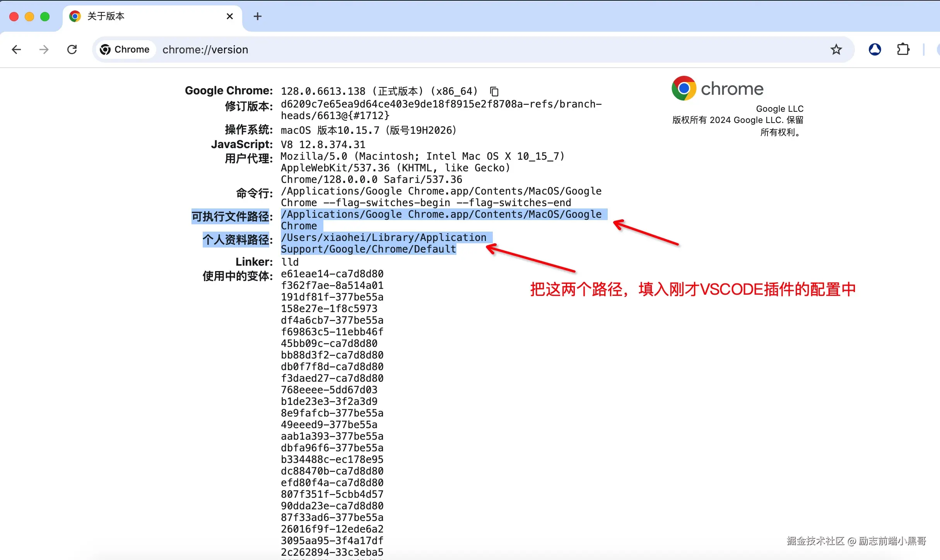The width and height of the screenshot is (940, 560).
Task: Click the back navigation arrow
Action: [x=16, y=50]
